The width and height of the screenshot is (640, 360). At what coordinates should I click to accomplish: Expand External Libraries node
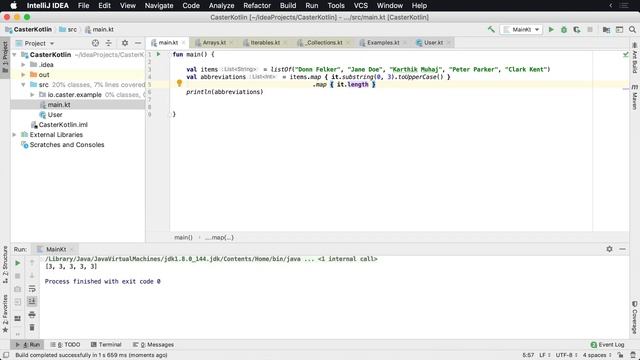point(14,135)
